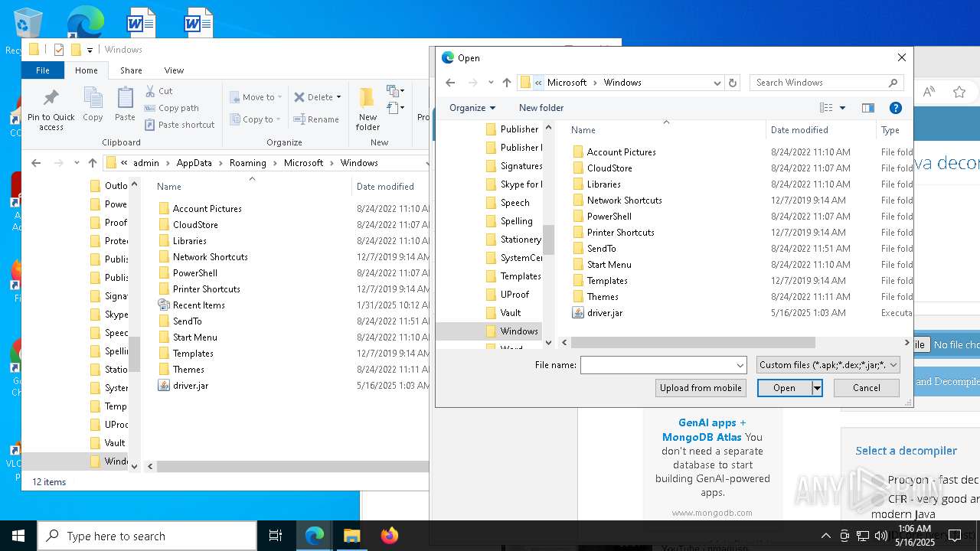Click Explorer's back navigation arrow
This screenshot has height=551, width=980.
point(36,162)
